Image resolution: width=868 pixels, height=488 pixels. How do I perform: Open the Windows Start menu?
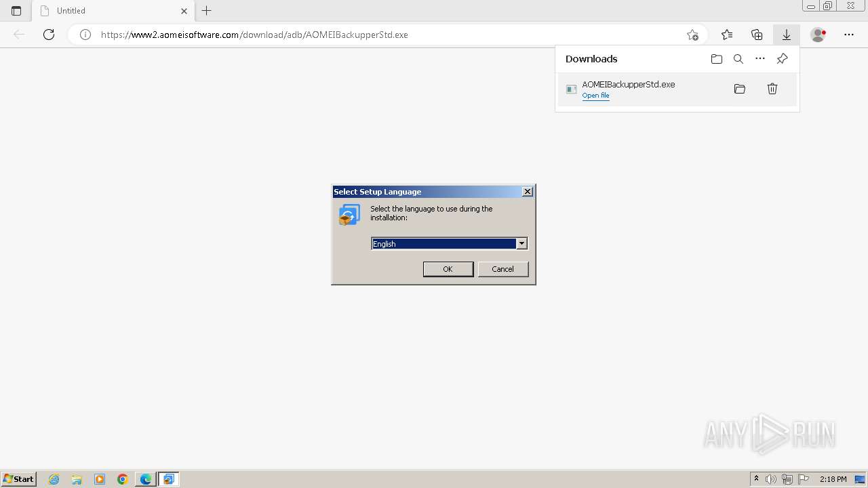[x=18, y=479]
